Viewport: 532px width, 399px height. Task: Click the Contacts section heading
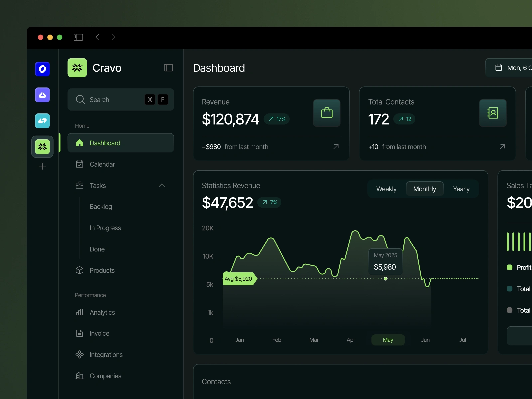click(216, 382)
